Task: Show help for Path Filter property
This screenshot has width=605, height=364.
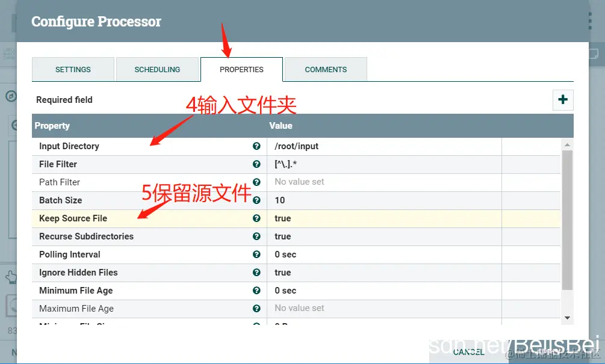Action: click(256, 182)
